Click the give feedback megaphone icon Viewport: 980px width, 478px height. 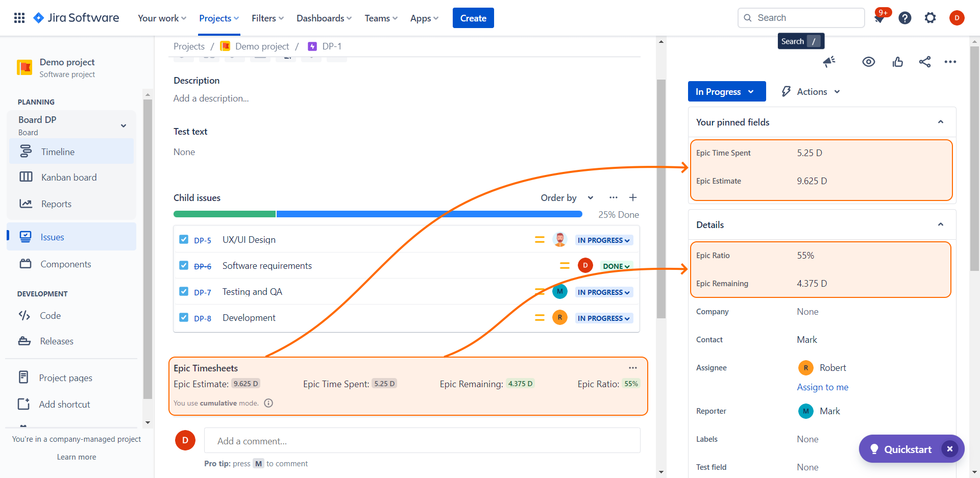coord(829,62)
